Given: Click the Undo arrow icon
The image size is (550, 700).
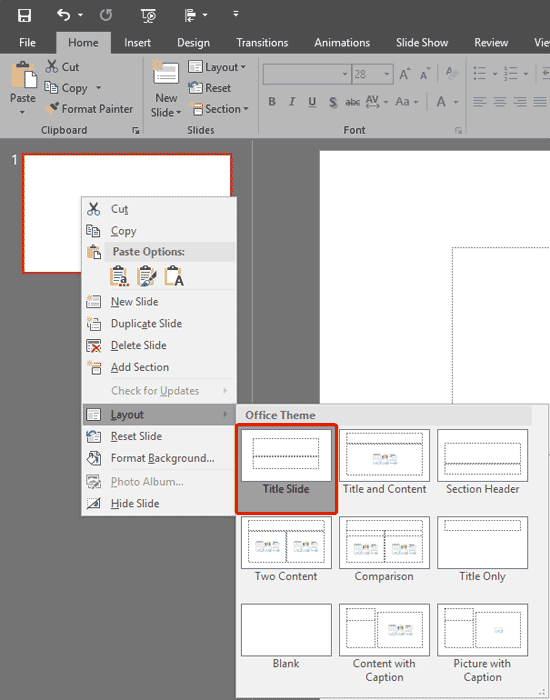Looking at the screenshot, I should tap(63, 15).
